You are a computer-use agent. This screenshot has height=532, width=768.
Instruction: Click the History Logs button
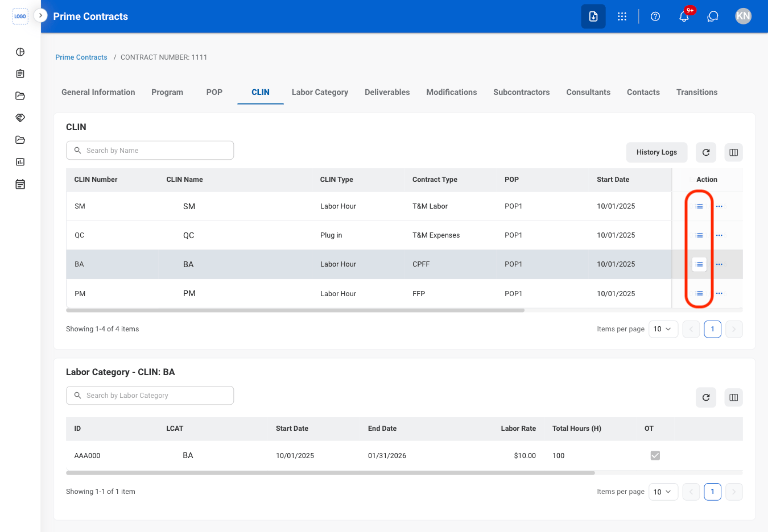pos(656,152)
